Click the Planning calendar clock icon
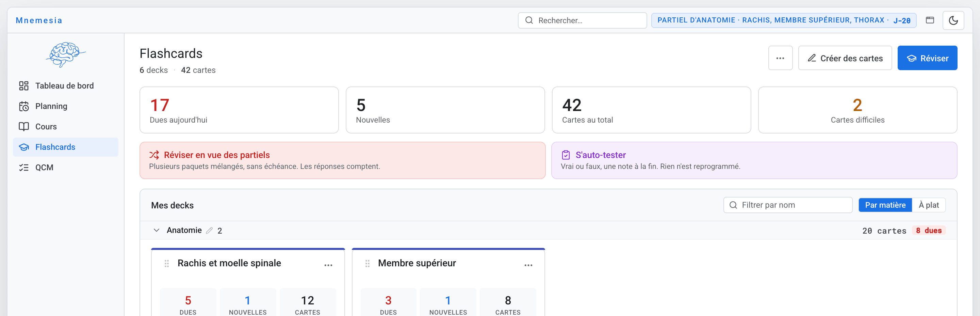980x316 pixels. click(x=23, y=106)
